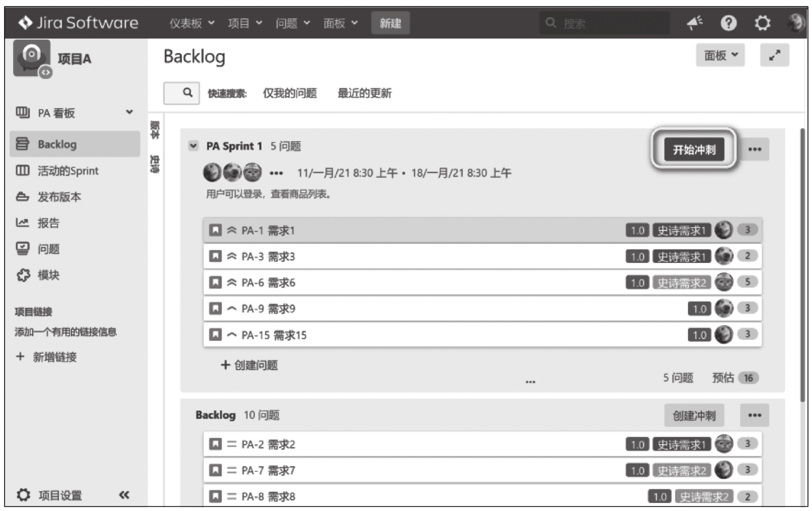Open the administration gear icon
This screenshot has height=511, width=812.
click(x=763, y=23)
